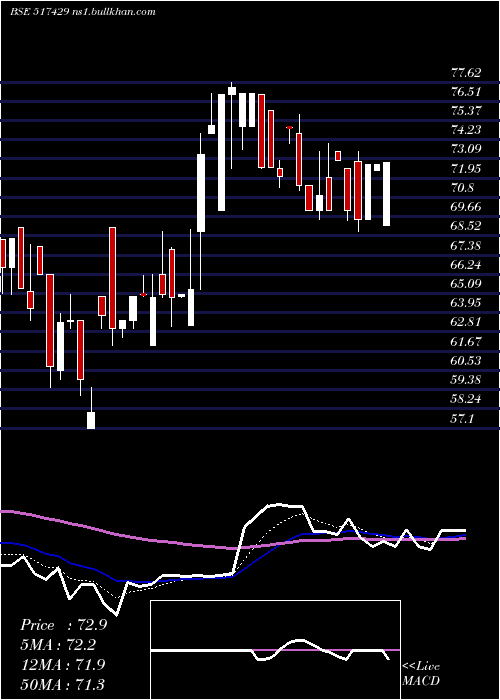Select the 63.95 price axis label

click(466, 303)
